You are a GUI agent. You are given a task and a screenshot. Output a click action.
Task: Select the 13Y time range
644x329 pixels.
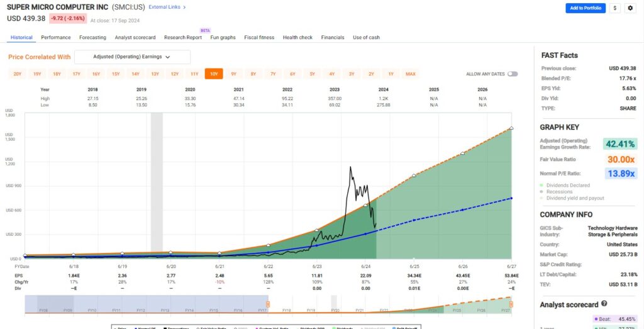(x=155, y=74)
